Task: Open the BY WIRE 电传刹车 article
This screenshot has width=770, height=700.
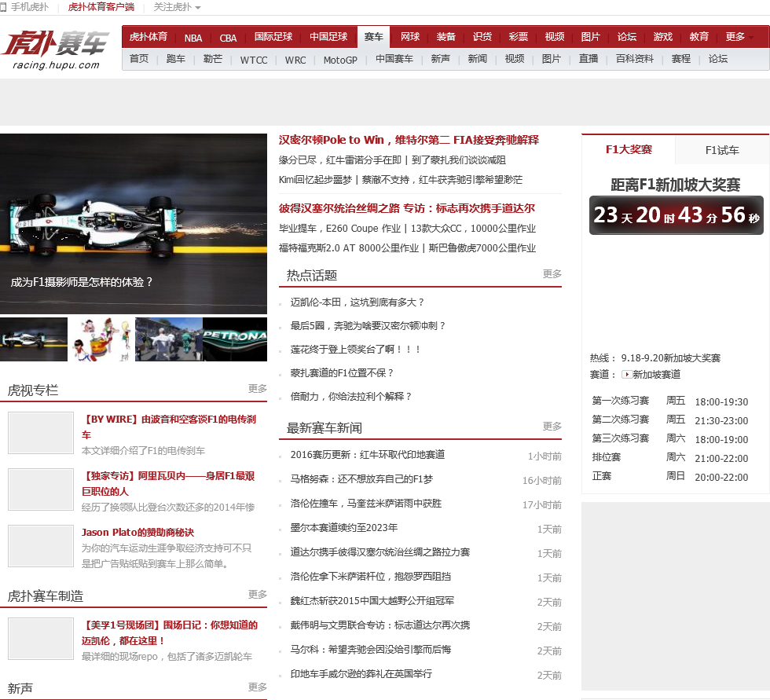Action: (x=169, y=427)
